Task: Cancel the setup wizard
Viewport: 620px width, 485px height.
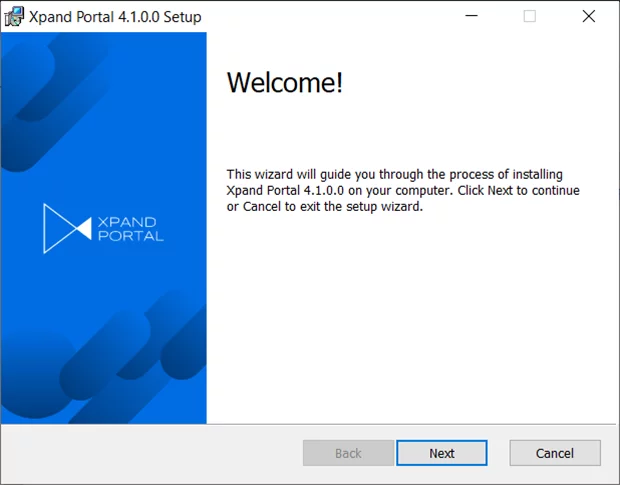Action: coord(554,453)
